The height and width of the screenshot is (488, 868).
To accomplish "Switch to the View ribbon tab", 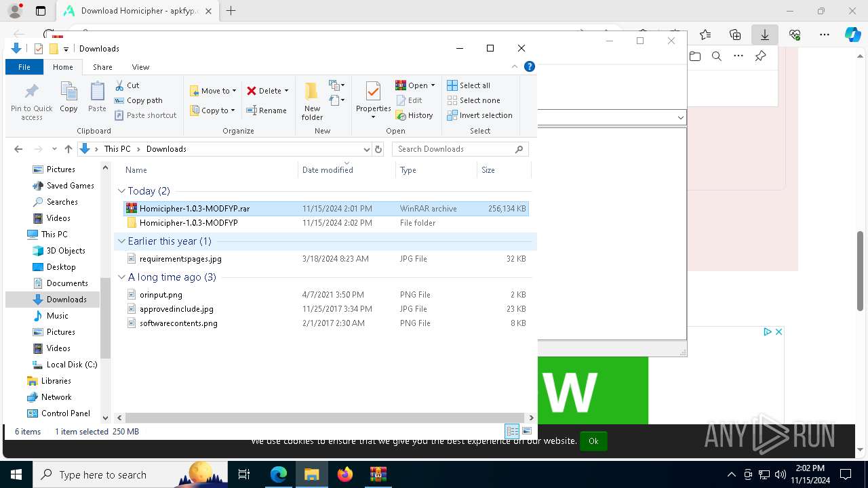I will point(140,67).
